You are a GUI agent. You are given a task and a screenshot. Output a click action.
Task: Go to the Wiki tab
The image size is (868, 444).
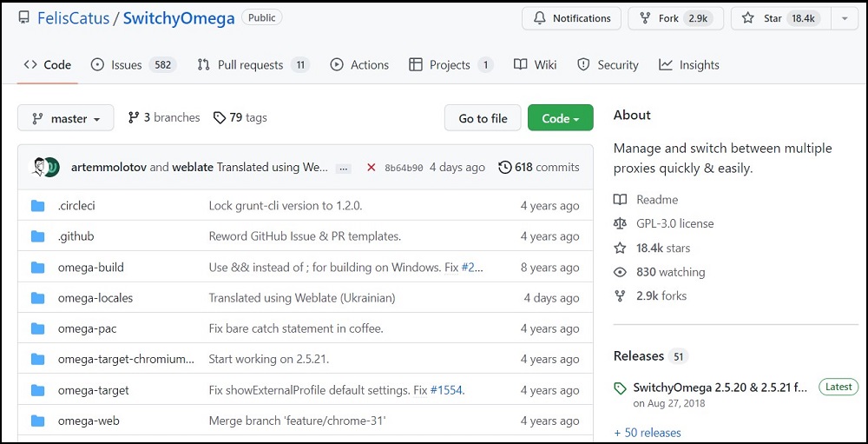tap(535, 65)
